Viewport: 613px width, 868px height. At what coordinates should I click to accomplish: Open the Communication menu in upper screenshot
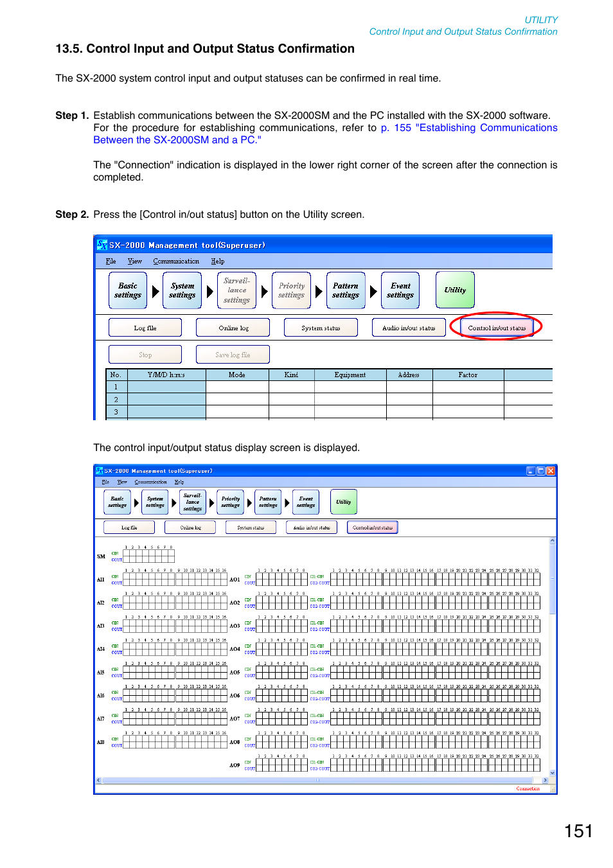pyautogui.click(x=176, y=261)
